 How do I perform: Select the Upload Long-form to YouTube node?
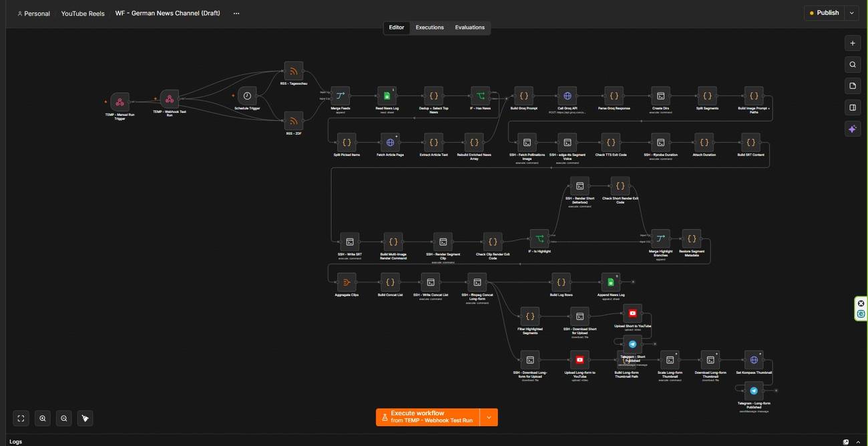click(x=580, y=360)
